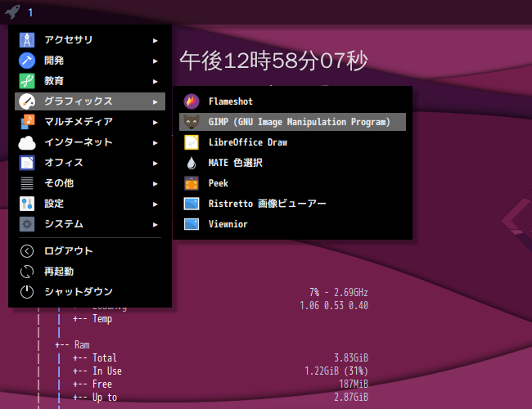Click the その他 lines icon
This screenshot has width=532, height=409.
(x=27, y=183)
